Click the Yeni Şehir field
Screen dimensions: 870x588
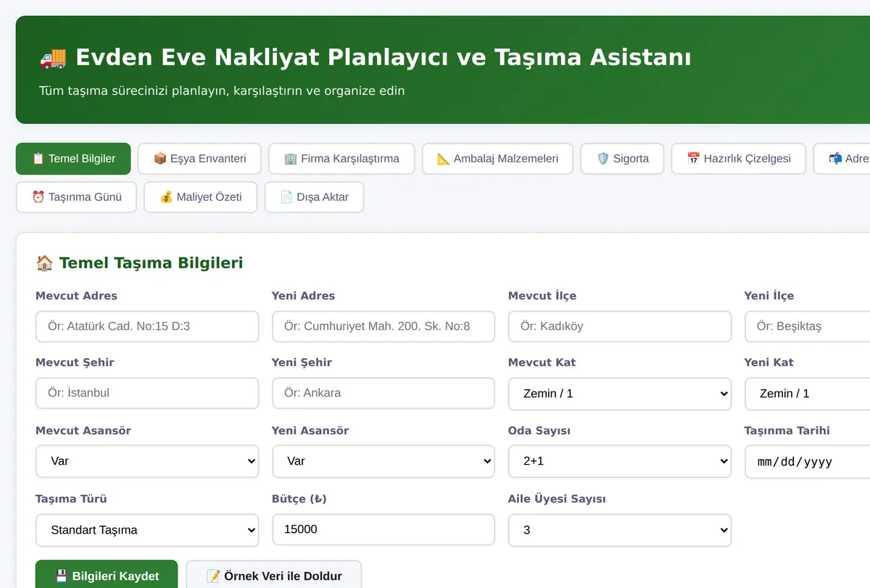point(384,393)
